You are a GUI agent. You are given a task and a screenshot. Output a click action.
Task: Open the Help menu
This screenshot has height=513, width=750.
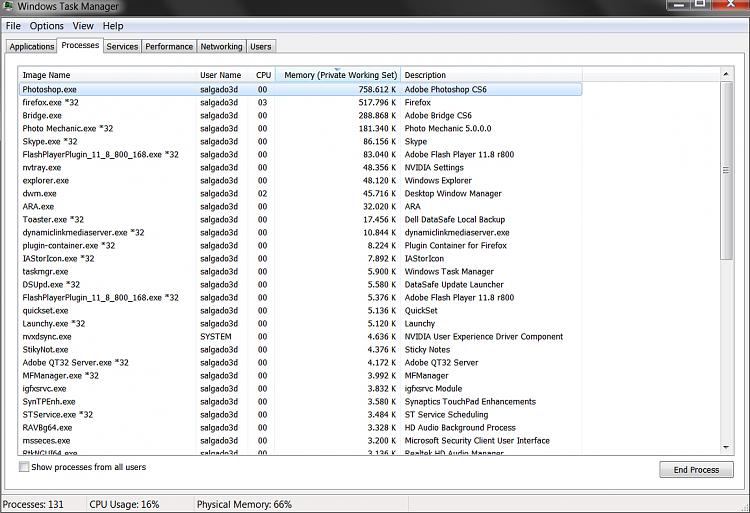point(113,26)
